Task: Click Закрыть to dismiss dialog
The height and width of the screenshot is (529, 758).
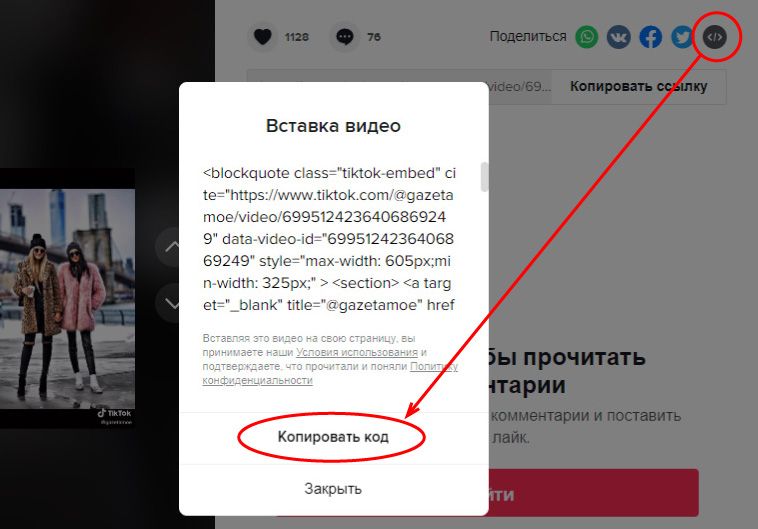Action: [x=333, y=489]
